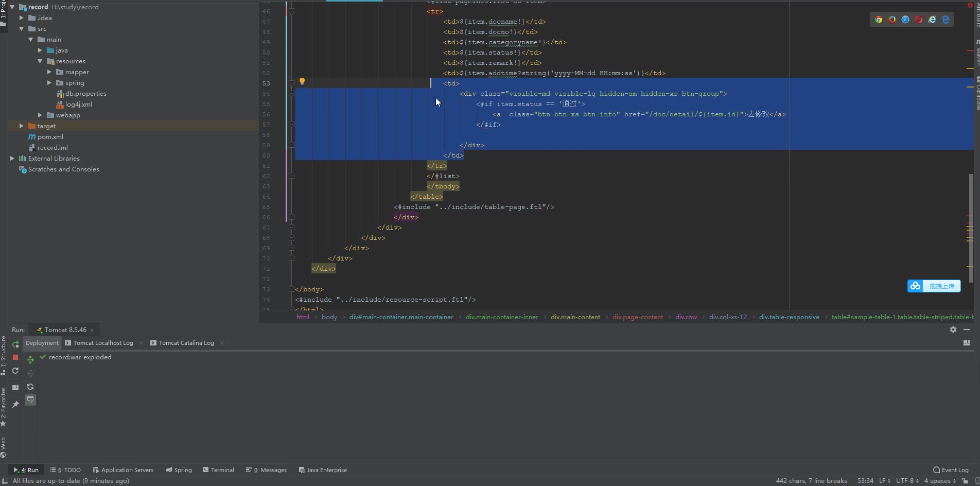The height and width of the screenshot is (486, 980).
Task: Stop the Tomcat server with red square
Action: click(x=15, y=357)
